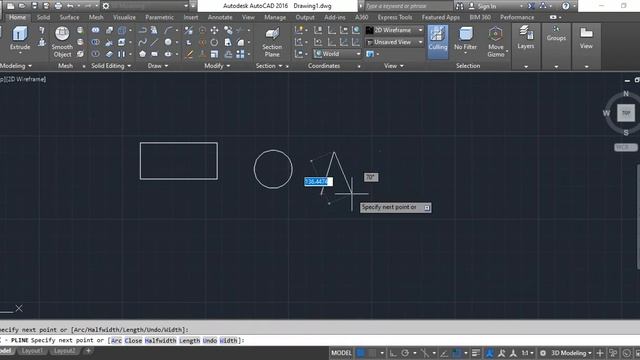The width and height of the screenshot is (640, 360).
Task: Toggle grid display in status bar
Action: tap(360, 353)
